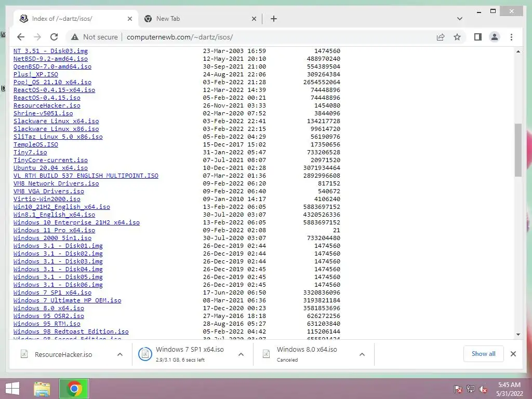Click the Shrine-v5051.iso link
The height and width of the screenshot is (399, 532).
tap(43, 113)
